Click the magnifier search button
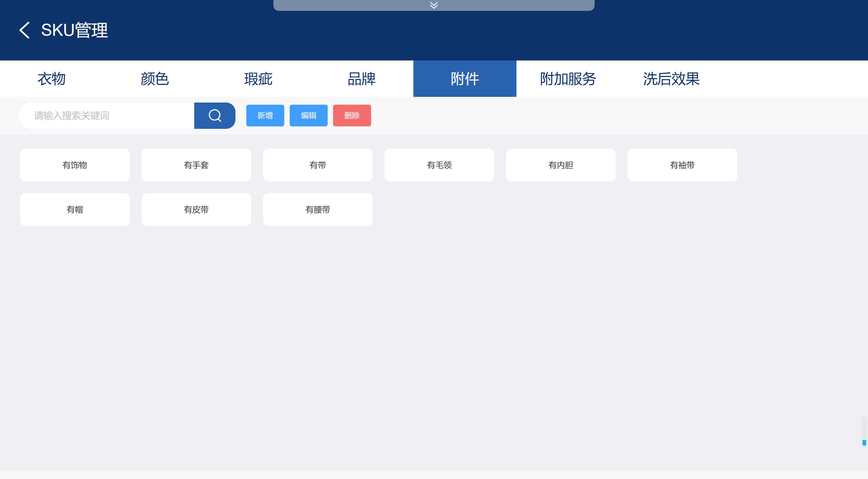This screenshot has height=479, width=868. (x=215, y=116)
